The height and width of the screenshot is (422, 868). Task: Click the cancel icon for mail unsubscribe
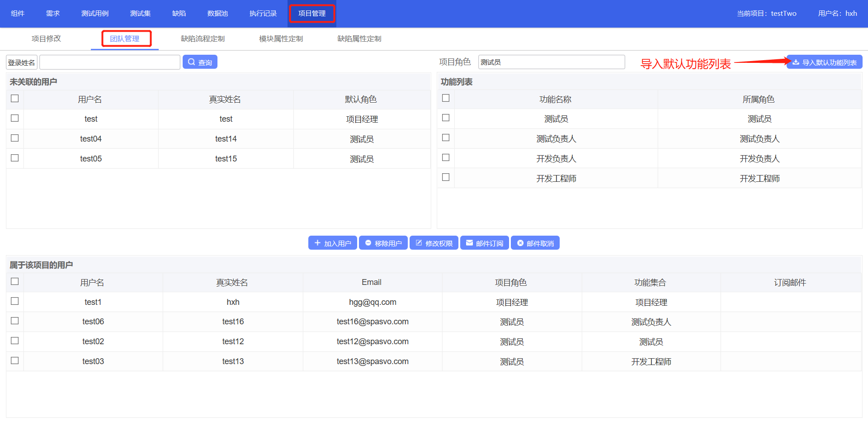tap(520, 243)
